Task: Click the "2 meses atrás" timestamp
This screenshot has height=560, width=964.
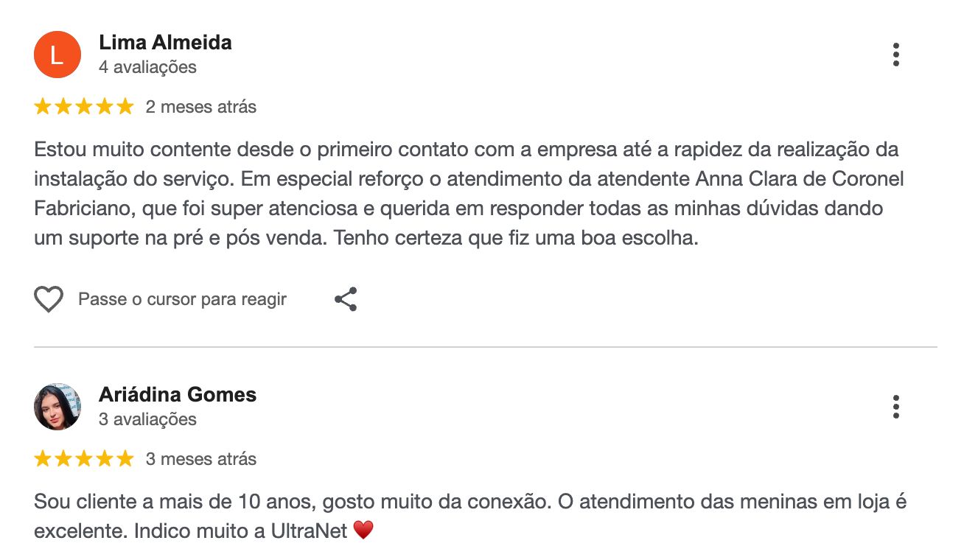Action: (201, 107)
